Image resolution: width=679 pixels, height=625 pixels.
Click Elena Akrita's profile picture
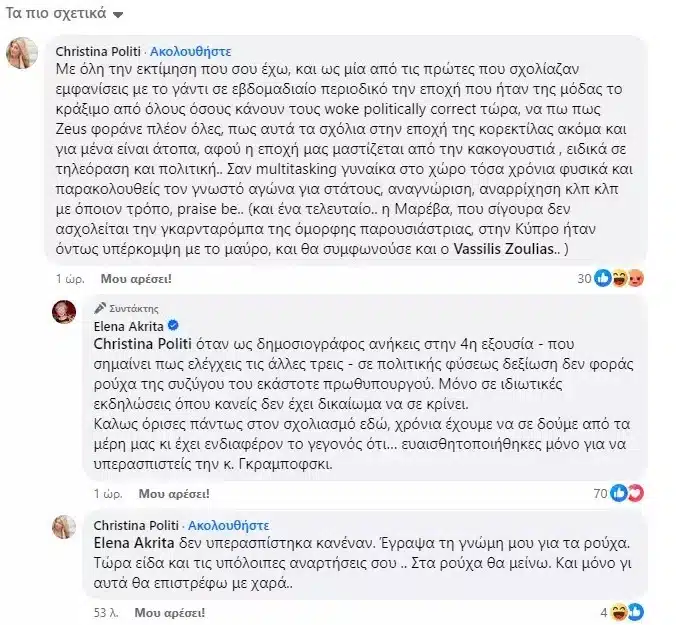[64, 312]
